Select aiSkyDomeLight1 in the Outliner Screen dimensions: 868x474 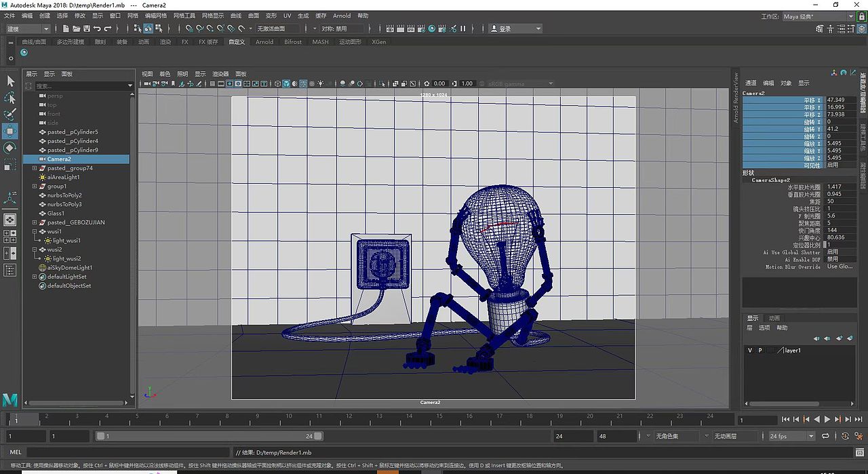(x=70, y=267)
